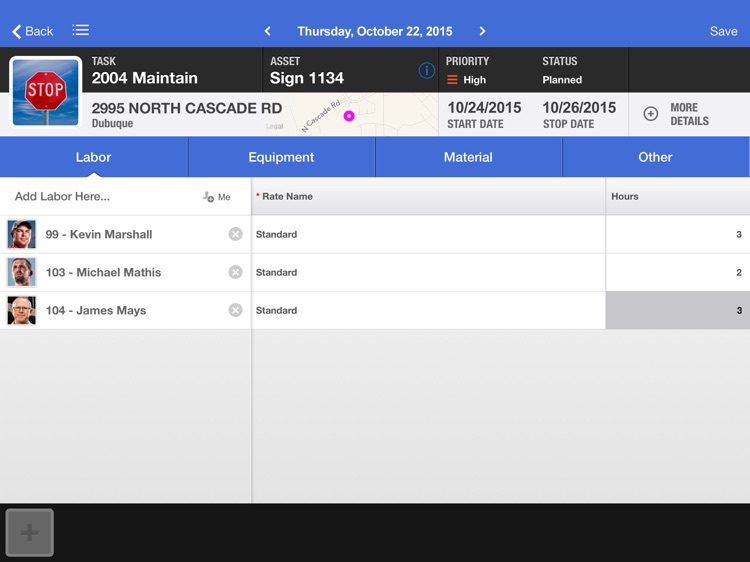This screenshot has height=562, width=750.
Task: Click the Add Labor Here field
Action: click(x=100, y=197)
